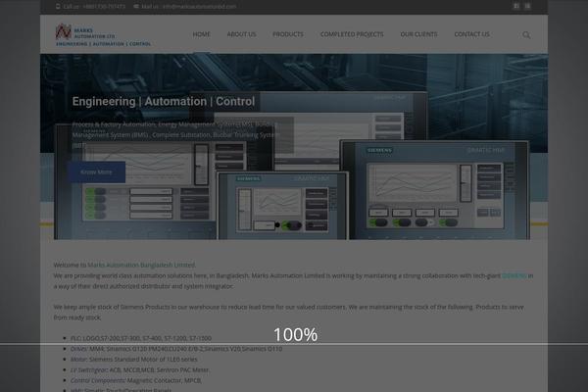Viewport: 588px width, 392px height.
Task: Click the Control Components: Magnetic Contactor item
Action: click(136, 380)
